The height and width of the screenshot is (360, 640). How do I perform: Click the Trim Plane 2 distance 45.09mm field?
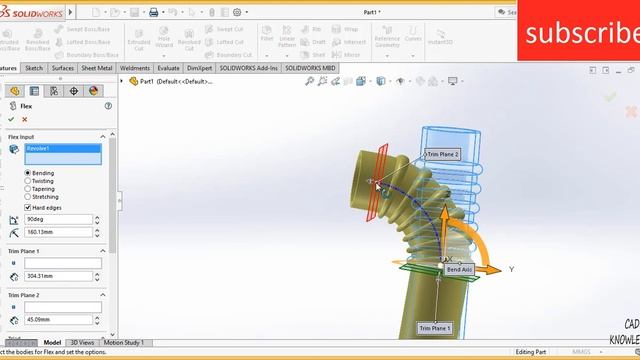58,320
